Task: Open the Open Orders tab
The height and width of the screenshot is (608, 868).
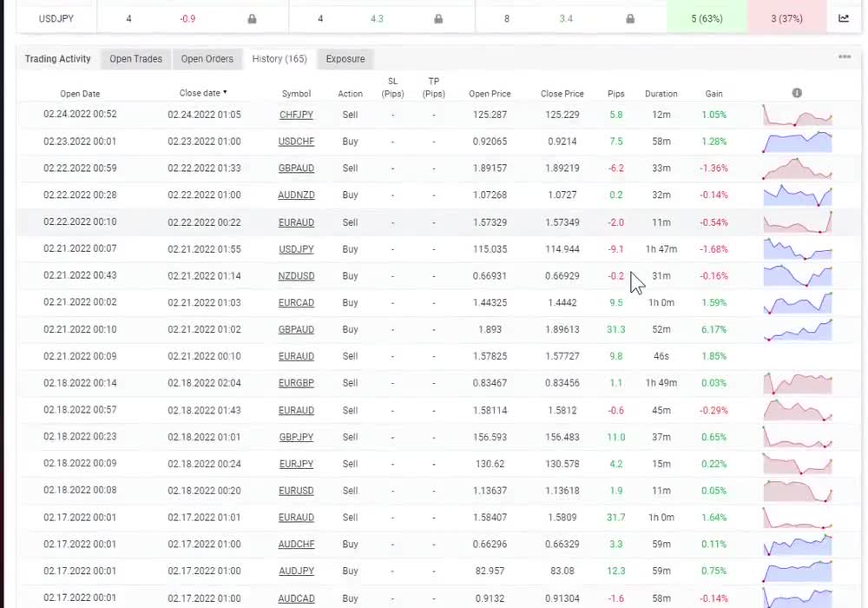Action: [x=207, y=58]
